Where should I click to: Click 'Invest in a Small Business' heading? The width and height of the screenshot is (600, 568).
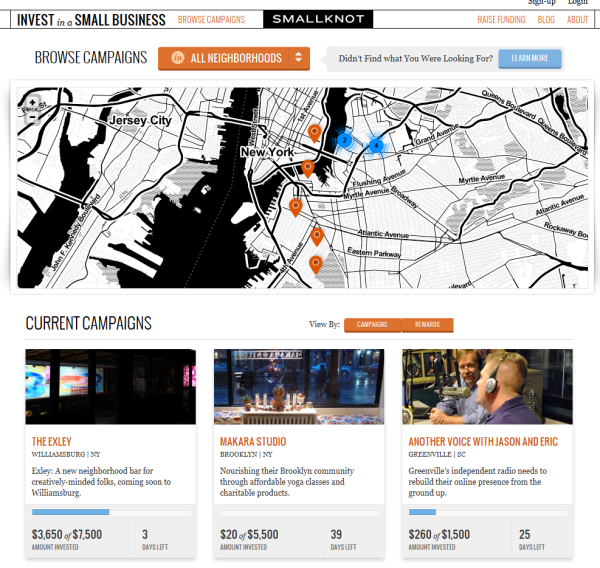coord(91,20)
